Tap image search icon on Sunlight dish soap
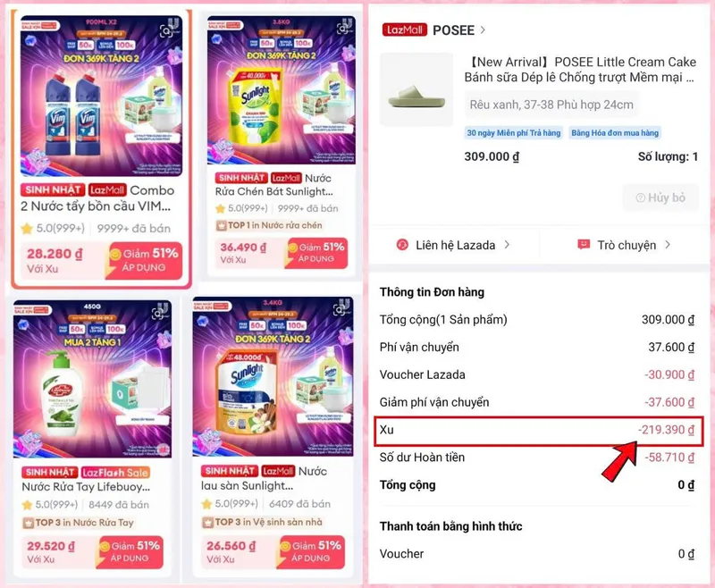Image resolution: width=715 pixels, height=588 pixels. coord(342,29)
